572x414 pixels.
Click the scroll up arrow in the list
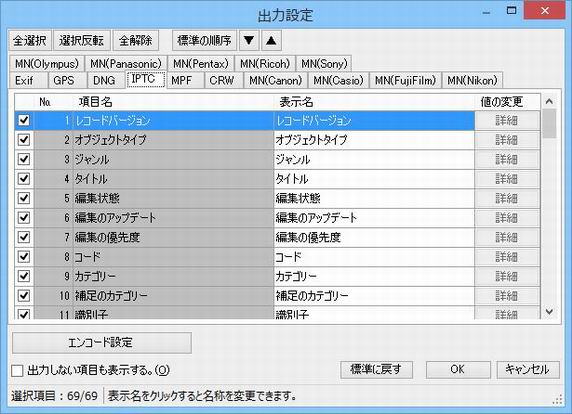click(x=549, y=101)
